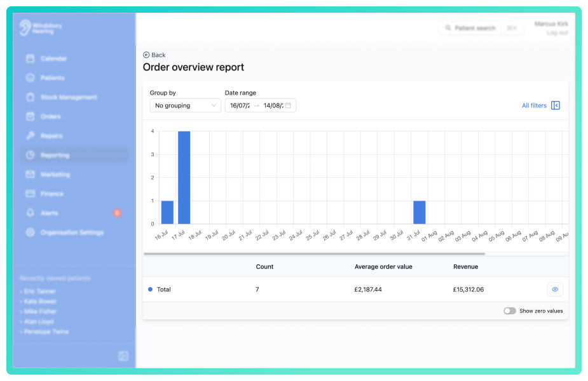Click the 31 Jul bar in chart
588x381 pixels.
tap(420, 213)
